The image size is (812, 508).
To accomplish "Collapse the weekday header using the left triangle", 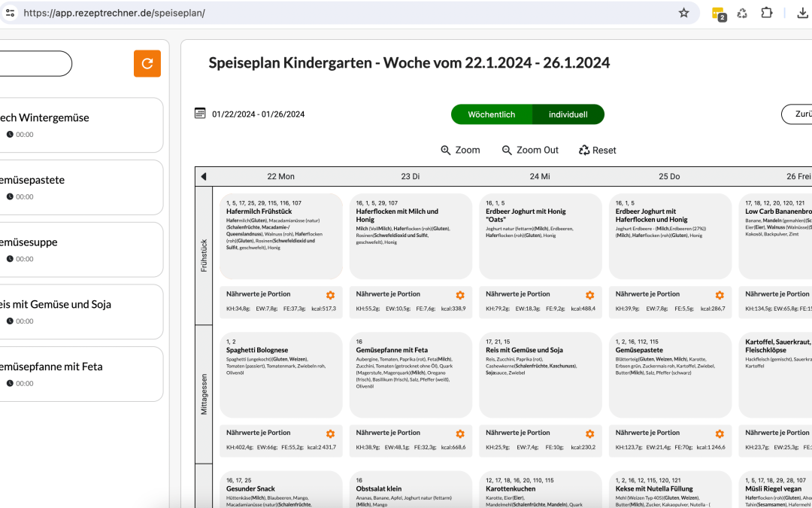I will (x=203, y=175).
